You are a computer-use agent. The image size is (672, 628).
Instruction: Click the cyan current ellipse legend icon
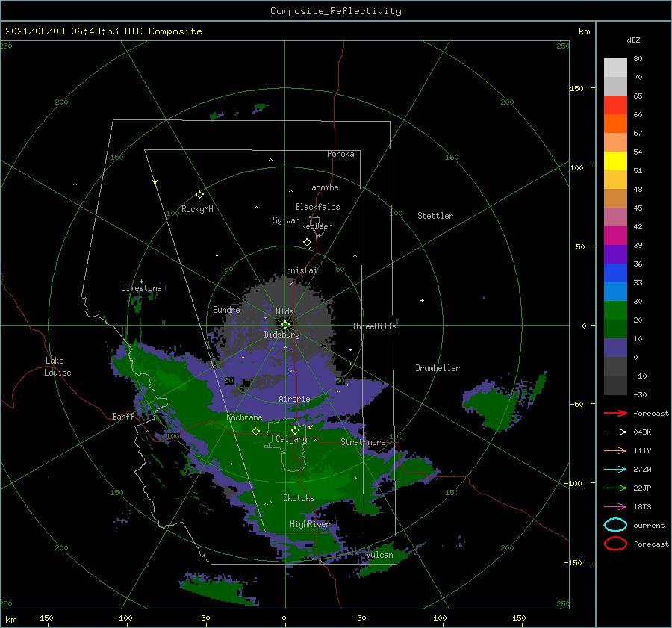pos(615,525)
